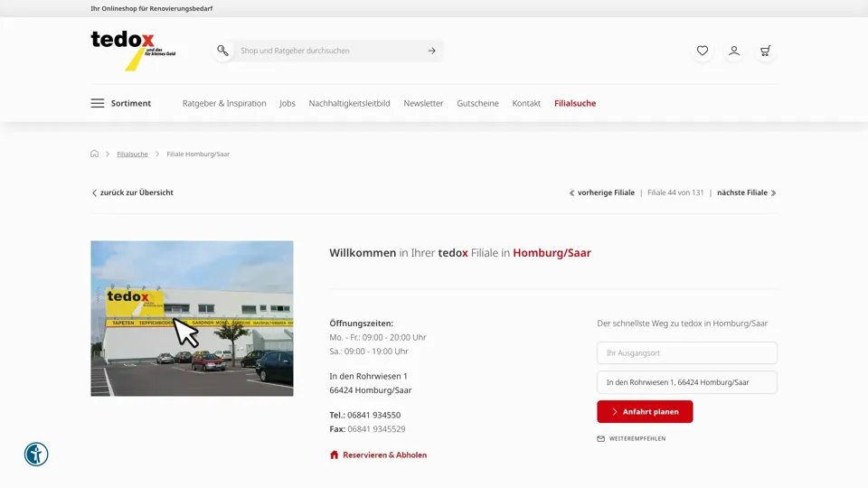Submit search with the arrow icon

(431, 51)
